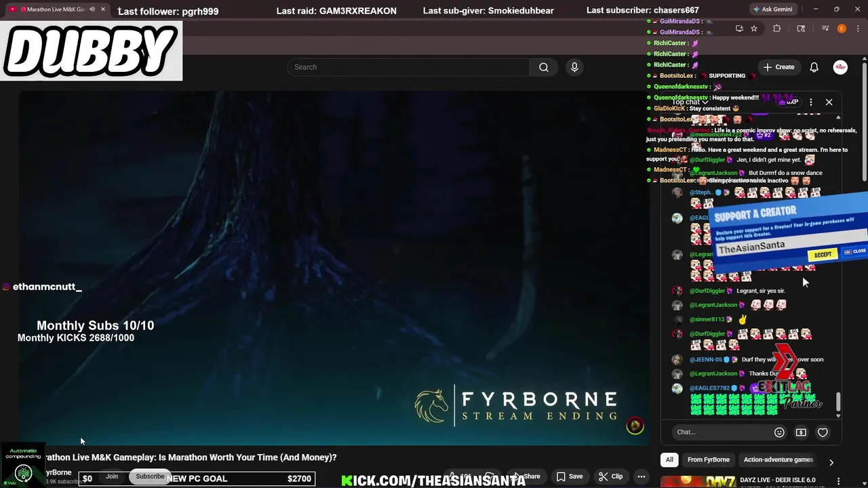Open the chat emoji picker
Image resolution: width=868 pixels, height=488 pixels.
(779, 432)
